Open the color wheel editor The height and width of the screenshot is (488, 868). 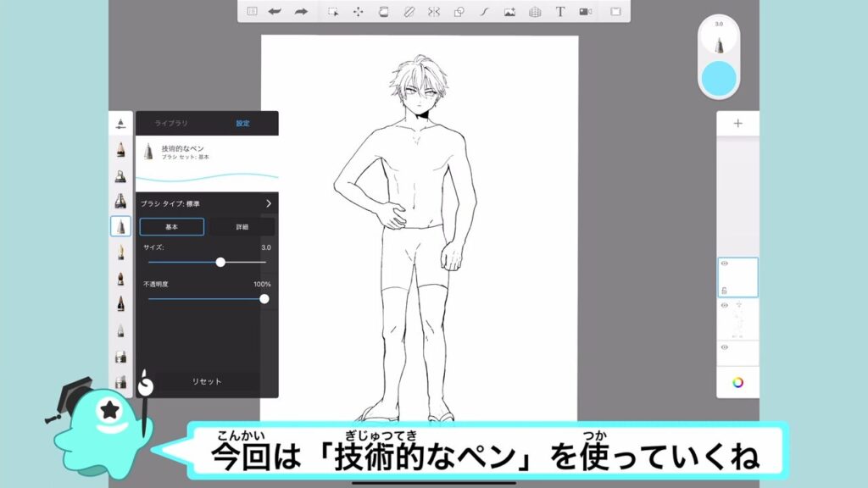coord(737,382)
